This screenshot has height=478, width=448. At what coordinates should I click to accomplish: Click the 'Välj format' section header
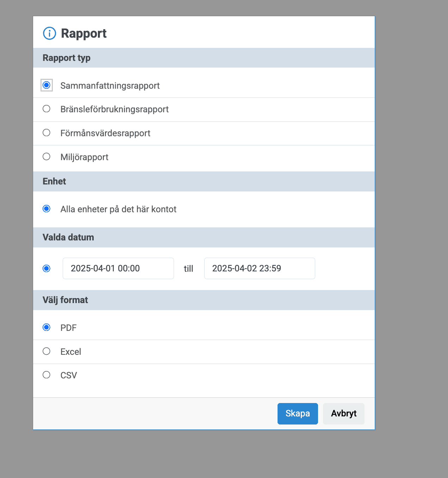click(x=65, y=300)
